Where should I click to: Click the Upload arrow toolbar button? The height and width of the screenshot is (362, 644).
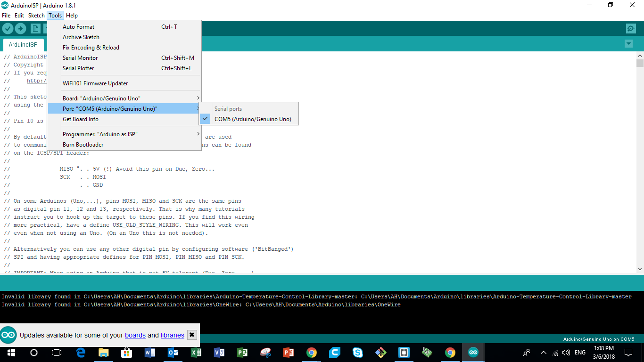[x=20, y=29]
